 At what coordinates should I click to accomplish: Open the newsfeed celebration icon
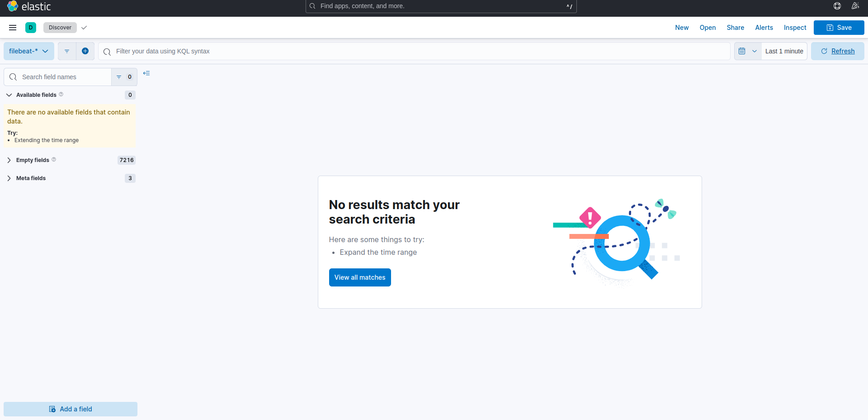855,6
